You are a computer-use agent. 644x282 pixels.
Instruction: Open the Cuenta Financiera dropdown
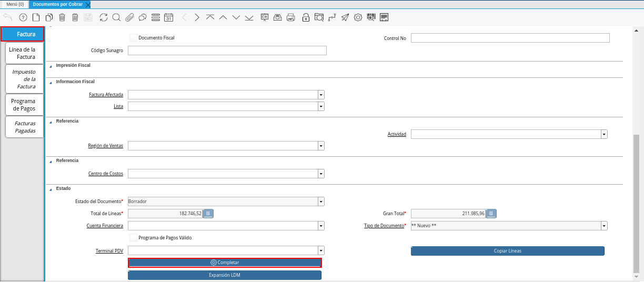coord(321,226)
